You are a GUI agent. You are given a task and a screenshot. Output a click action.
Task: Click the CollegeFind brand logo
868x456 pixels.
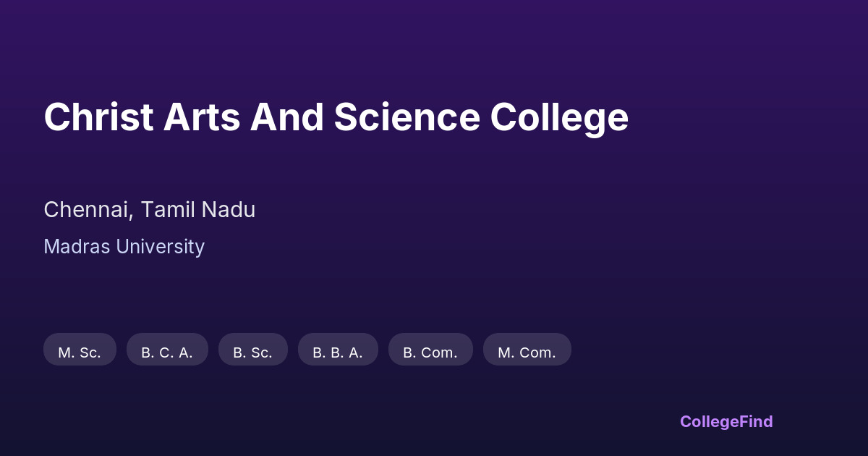[x=726, y=421]
